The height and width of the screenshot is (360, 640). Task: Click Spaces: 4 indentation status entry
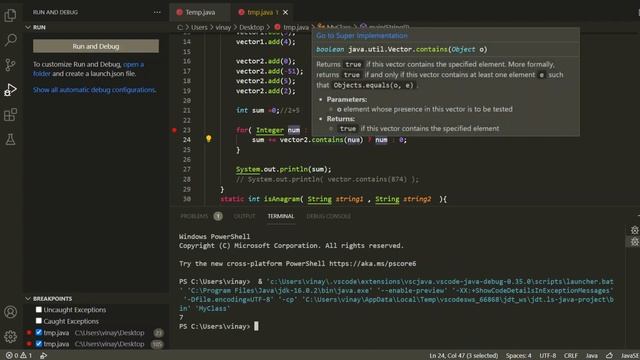pyautogui.click(x=518, y=356)
